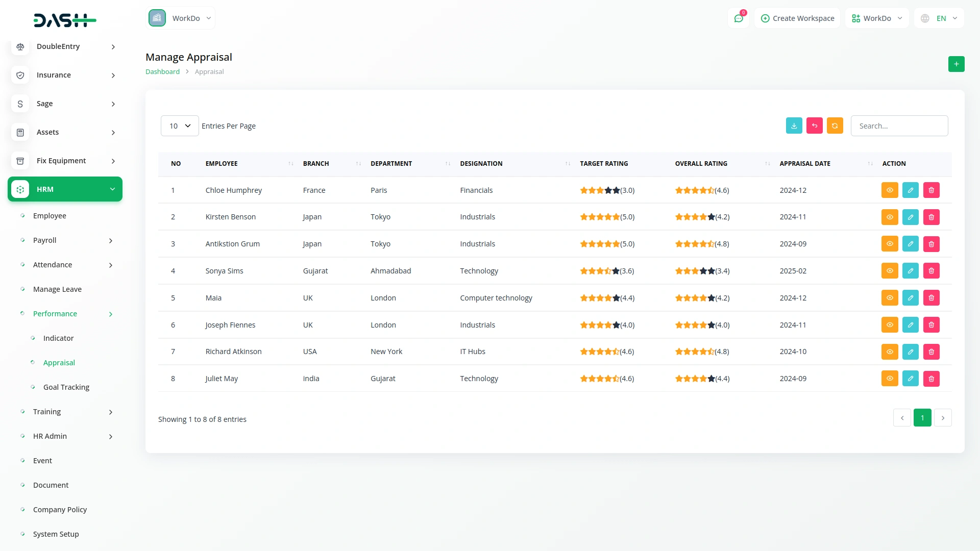
Task: Go to Dashboard breadcrumb link
Action: (x=162, y=72)
